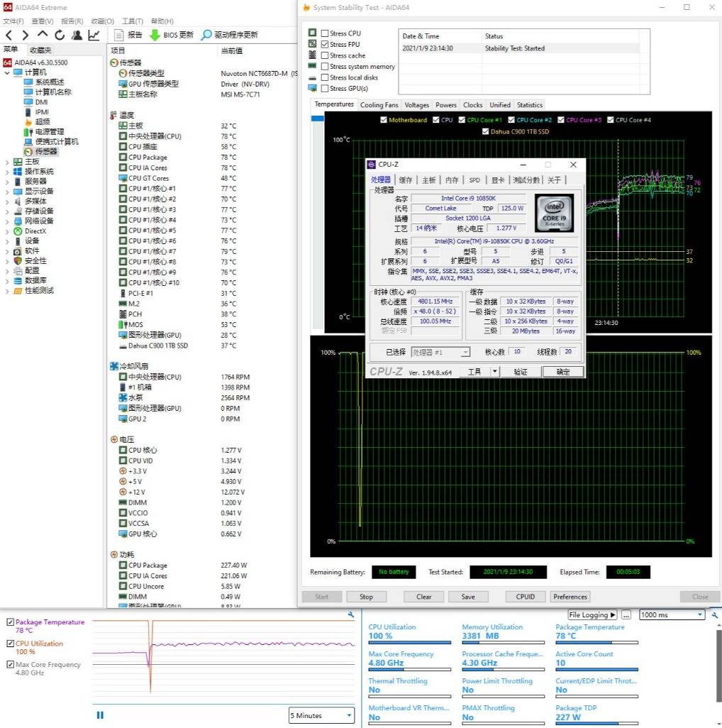Screen dimensions: 722x728
Task: Go forward using AIDA64 forward arrow
Action: click(26, 35)
